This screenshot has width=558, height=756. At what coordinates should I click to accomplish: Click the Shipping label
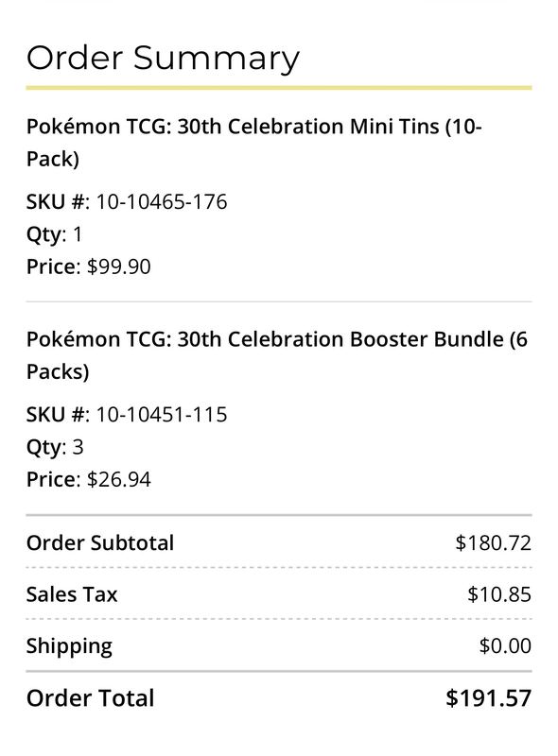pyautogui.click(x=69, y=646)
